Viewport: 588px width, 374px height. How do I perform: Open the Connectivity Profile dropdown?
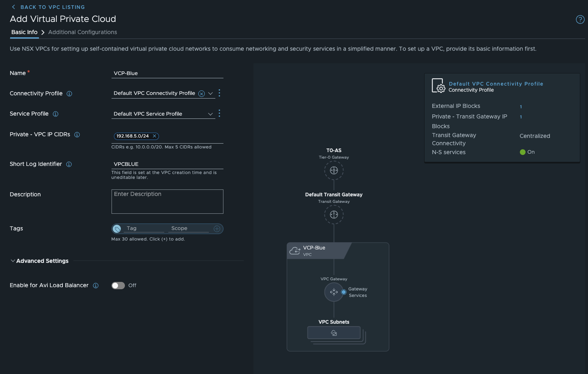point(210,94)
